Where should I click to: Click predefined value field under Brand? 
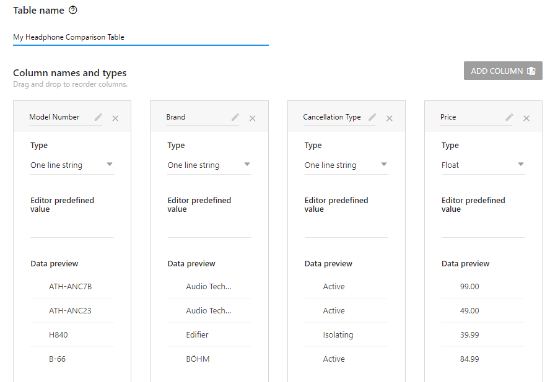tap(209, 229)
